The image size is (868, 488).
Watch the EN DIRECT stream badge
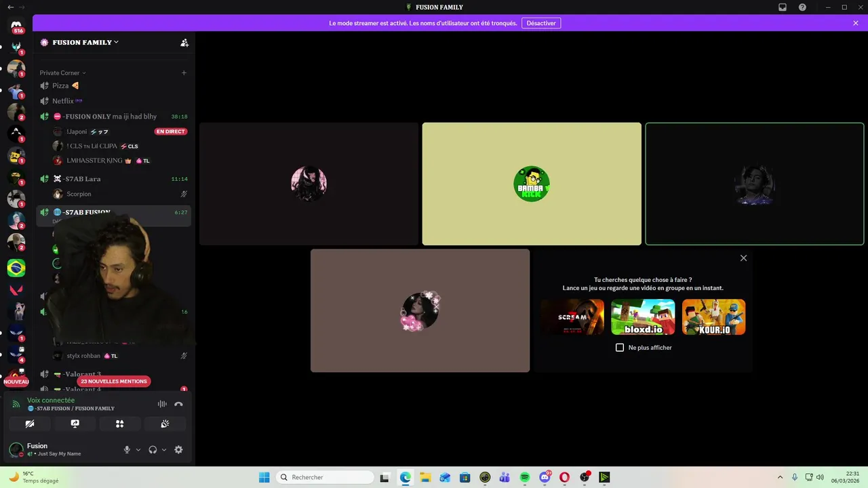[170, 131]
